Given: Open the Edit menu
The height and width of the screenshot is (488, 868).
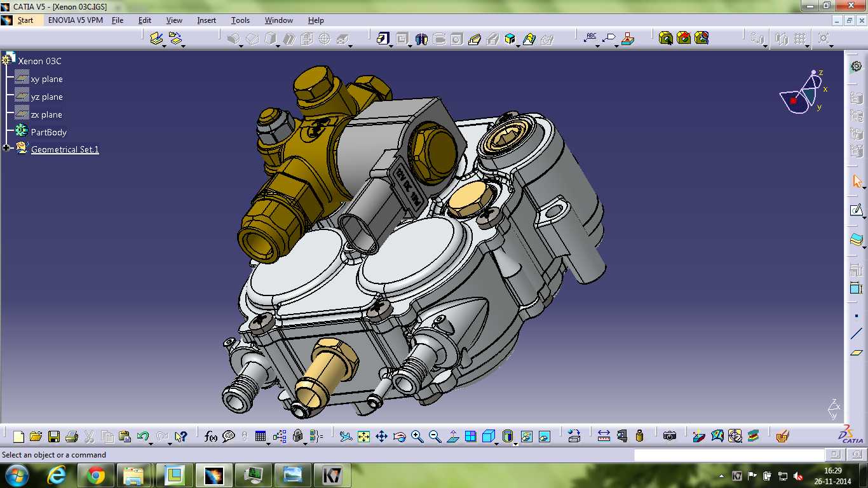Looking at the screenshot, I should [x=145, y=20].
